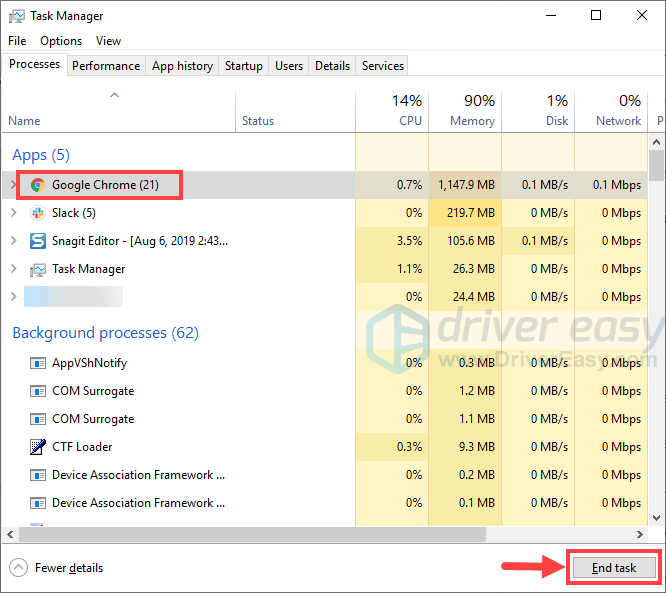Viewport: 666px width, 593px height.
Task: Expand the Snagit Editor process group
Action: click(14, 241)
